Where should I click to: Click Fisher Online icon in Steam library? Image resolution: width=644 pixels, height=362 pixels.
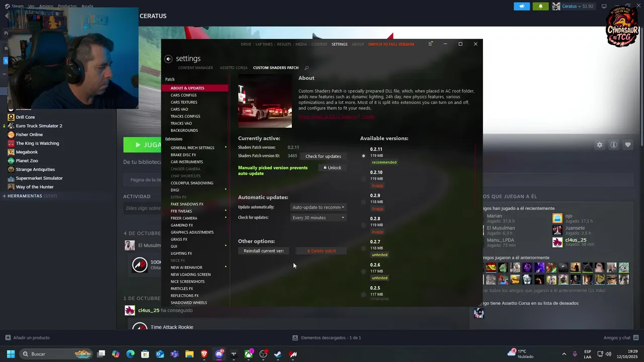click(11, 135)
